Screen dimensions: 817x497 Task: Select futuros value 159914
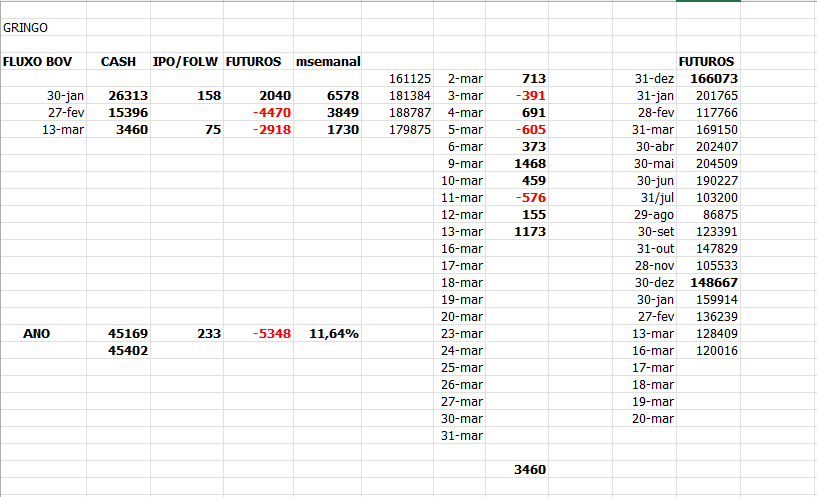[x=709, y=300]
